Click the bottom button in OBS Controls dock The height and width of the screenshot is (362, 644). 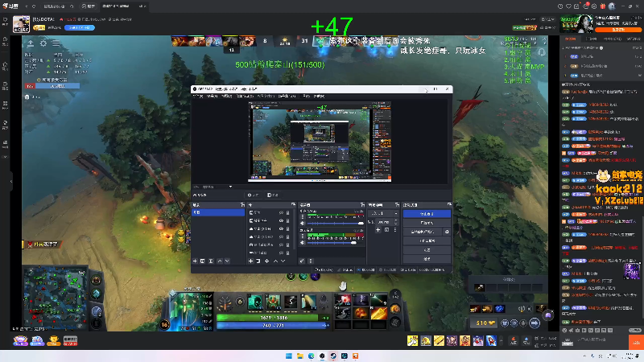point(427,259)
